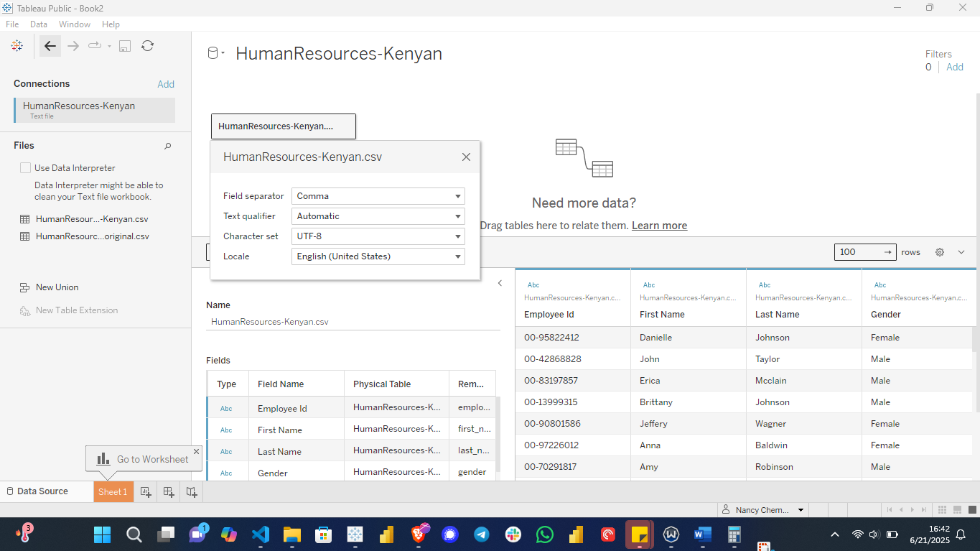Select the HumanResources-Kenyan table on canvas
This screenshot has width=980, height=551.
[284, 126]
